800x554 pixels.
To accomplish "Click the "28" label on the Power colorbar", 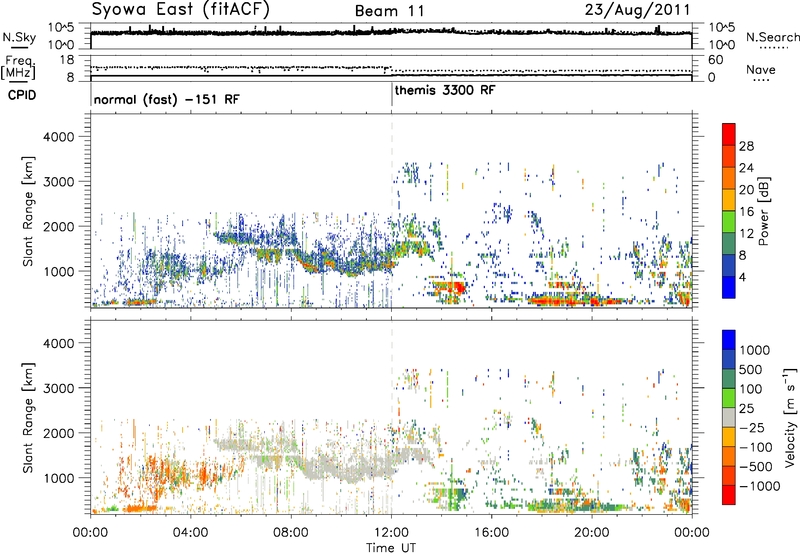I will pyautogui.click(x=746, y=146).
